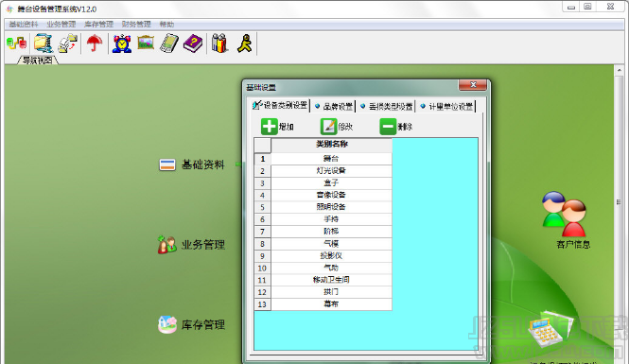The height and width of the screenshot is (364, 629).
Task: Open the 业务管理 menu
Action: click(61, 25)
